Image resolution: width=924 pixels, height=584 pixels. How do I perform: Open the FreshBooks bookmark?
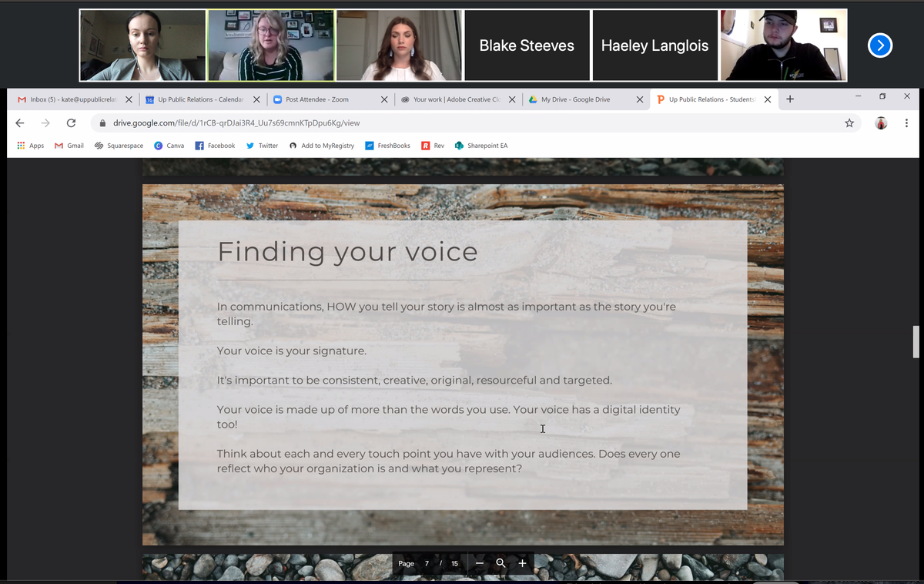(387, 146)
